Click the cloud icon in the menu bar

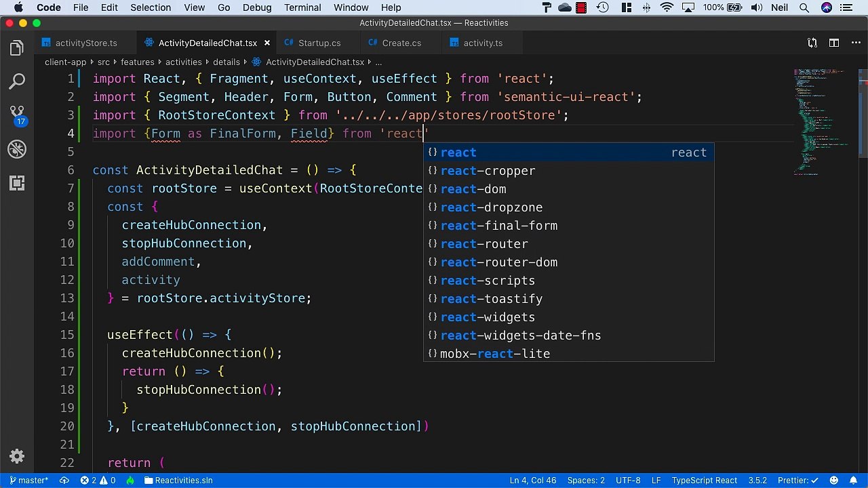(564, 7)
